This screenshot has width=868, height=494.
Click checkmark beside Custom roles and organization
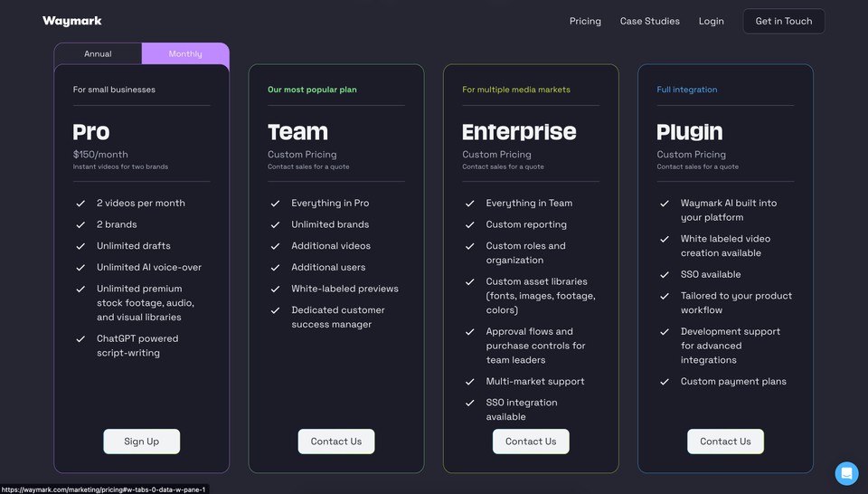[470, 246]
